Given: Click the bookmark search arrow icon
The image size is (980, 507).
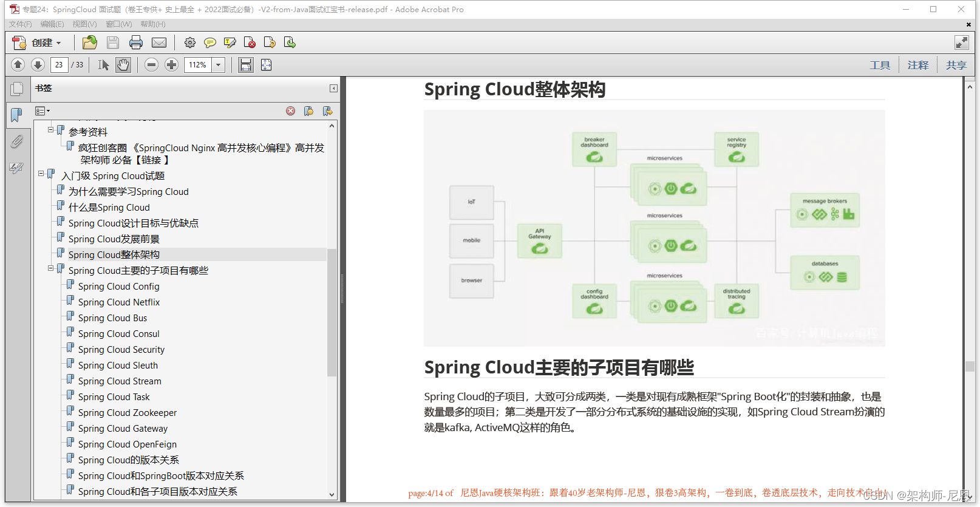Looking at the screenshot, I should click(x=328, y=111).
